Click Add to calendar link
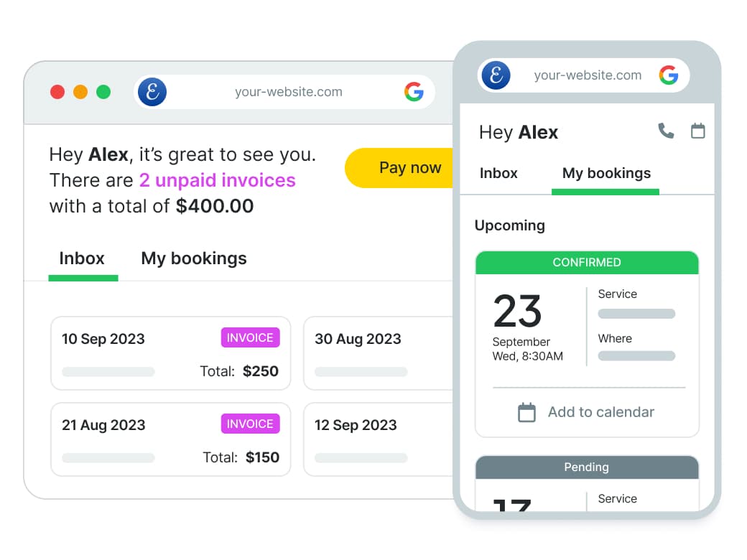This screenshot has width=747, height=560. point(600,412)
